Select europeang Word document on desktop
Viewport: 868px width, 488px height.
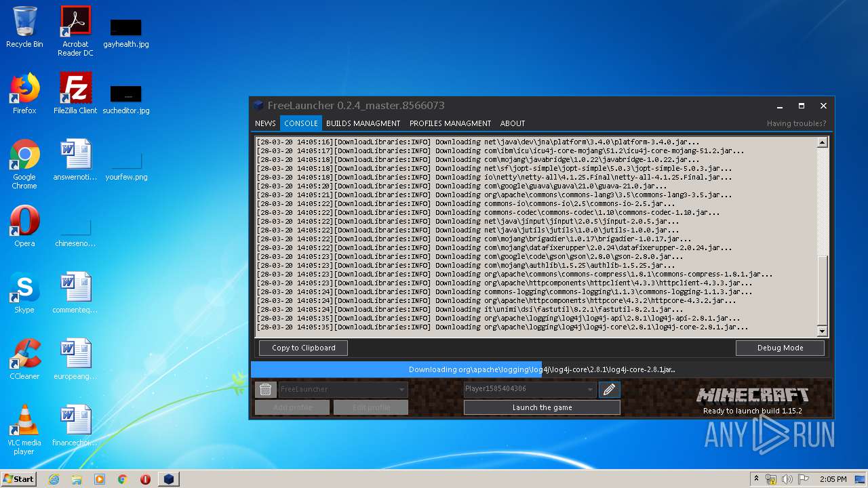(75, 359)
